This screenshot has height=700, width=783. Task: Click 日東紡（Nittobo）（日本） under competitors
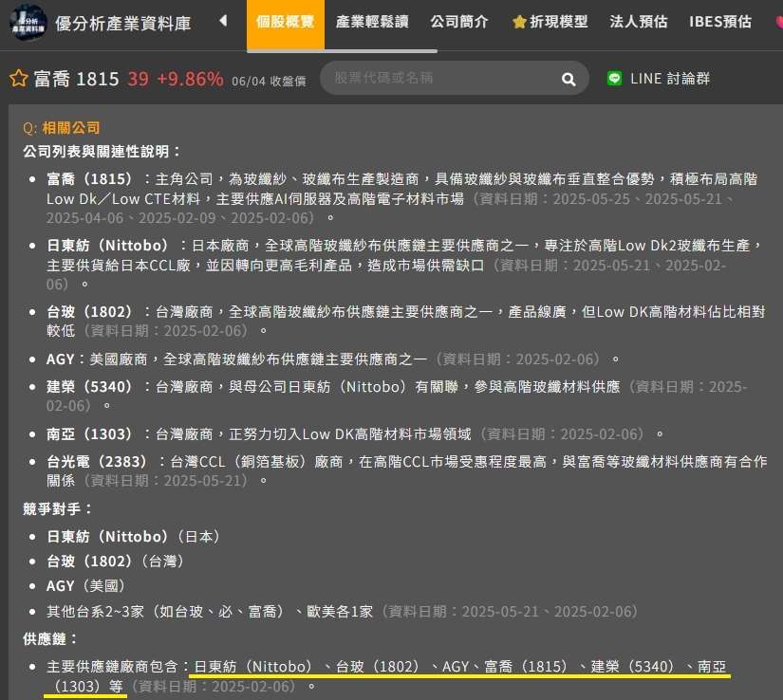coord(133,537)
